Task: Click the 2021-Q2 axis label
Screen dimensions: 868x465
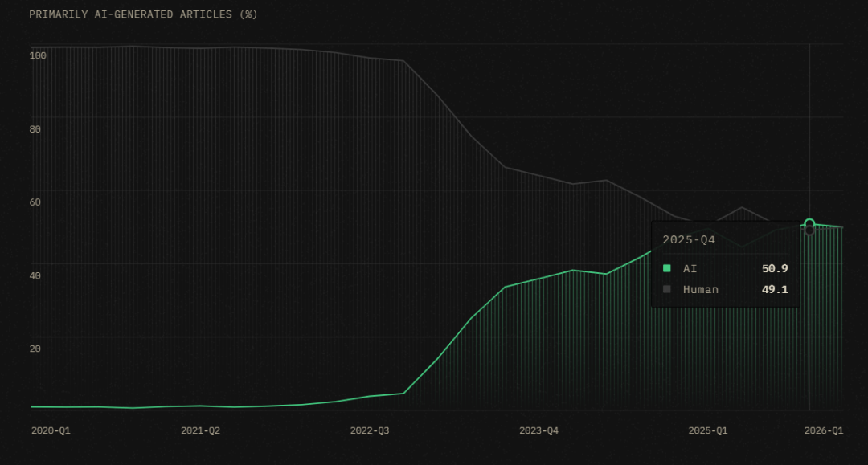Action: (200, 430)
